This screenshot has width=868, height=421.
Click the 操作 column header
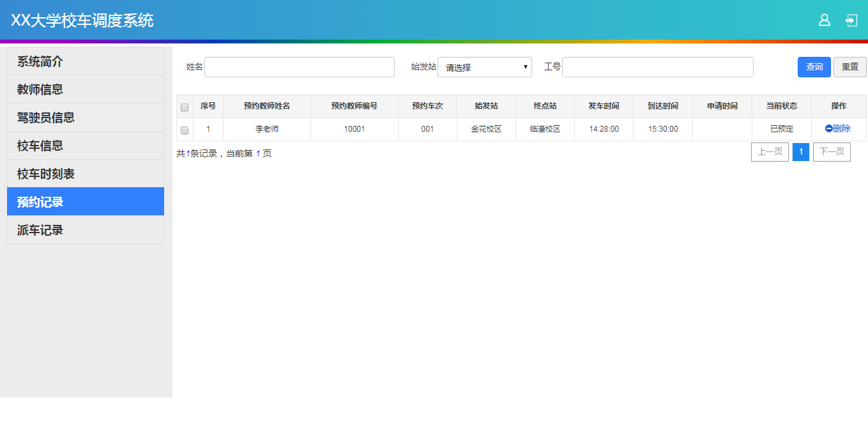tap(839, 106)
